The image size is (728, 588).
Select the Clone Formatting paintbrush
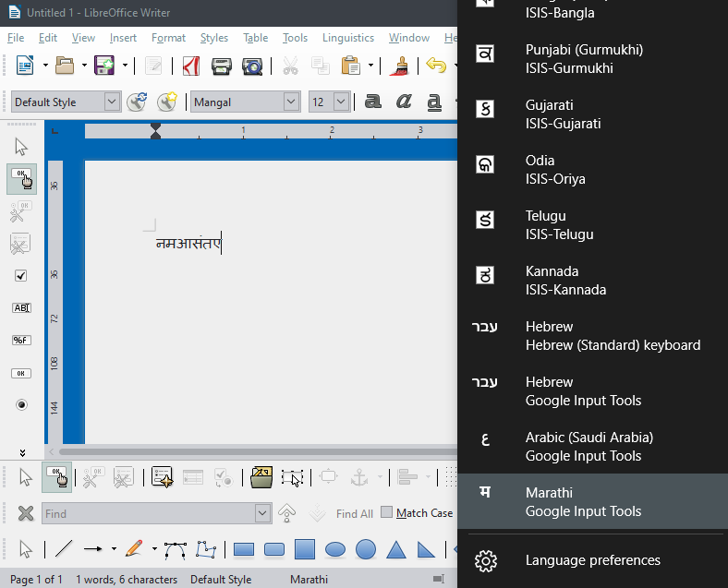click(400, 66)
